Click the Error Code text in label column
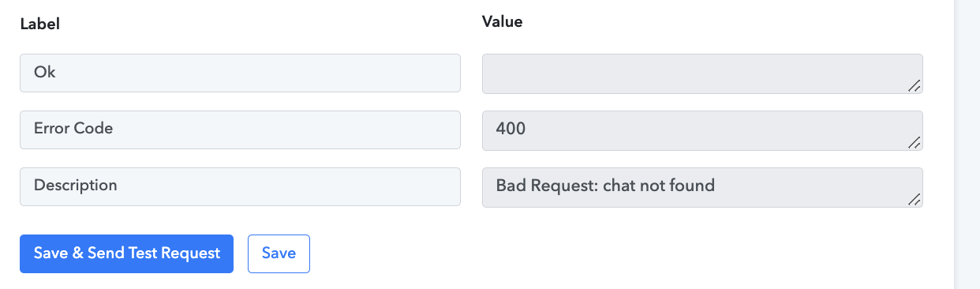 click(x=73, y=128)
